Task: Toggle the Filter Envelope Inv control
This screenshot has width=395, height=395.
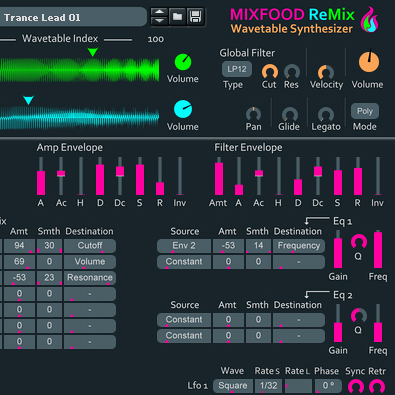Action: tap(378, 176)
